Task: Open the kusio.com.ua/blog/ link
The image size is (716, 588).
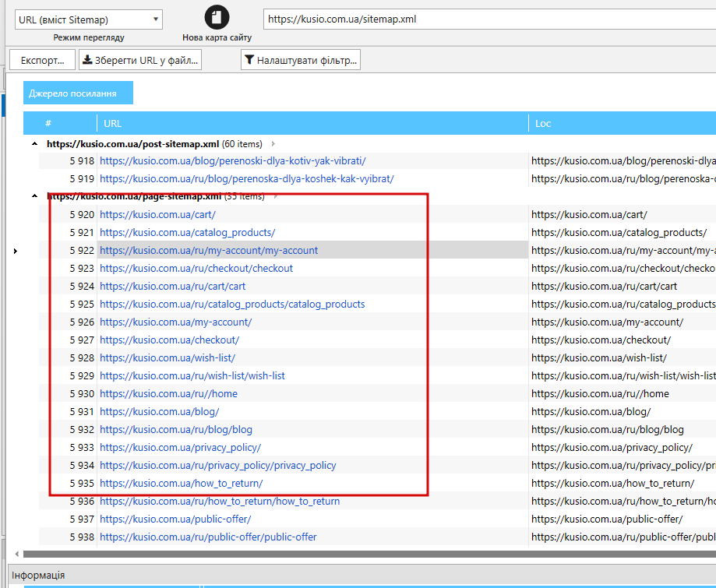Action: click(x=160, y=411)
